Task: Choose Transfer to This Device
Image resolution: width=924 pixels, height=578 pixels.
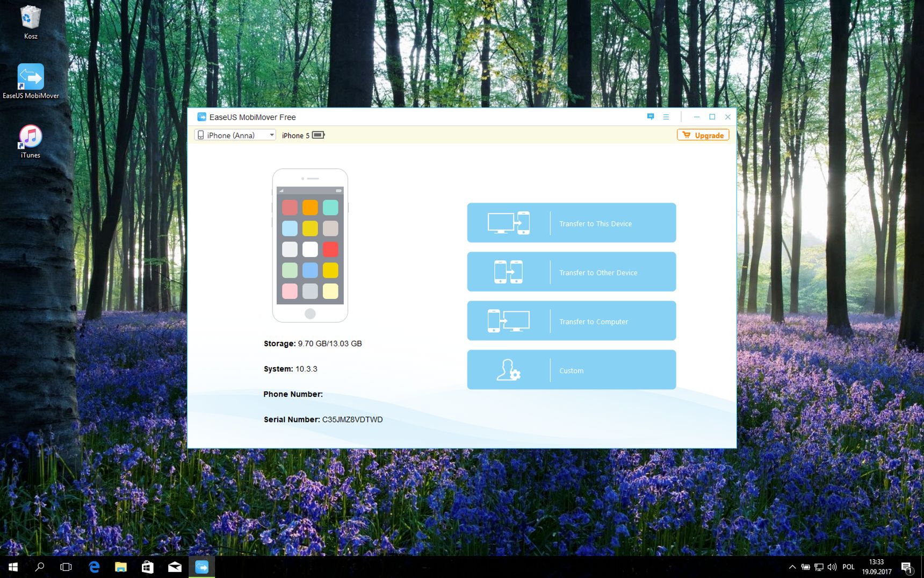Action: tap(572, 223)
